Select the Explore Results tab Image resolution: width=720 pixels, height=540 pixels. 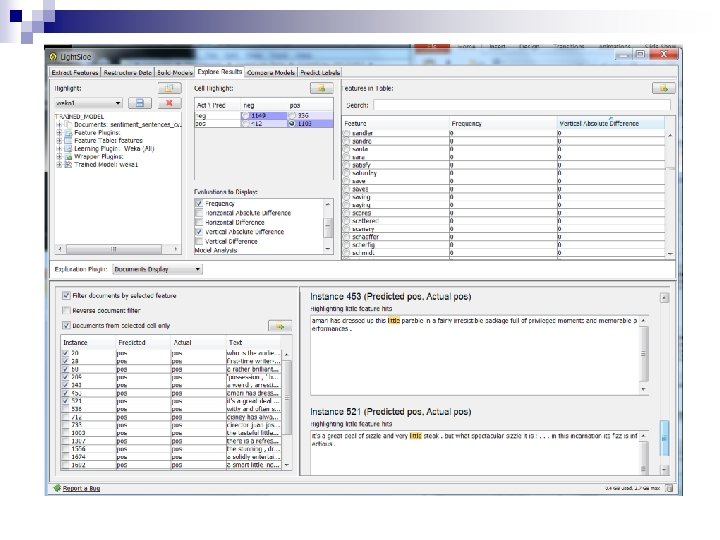(219, 72)
